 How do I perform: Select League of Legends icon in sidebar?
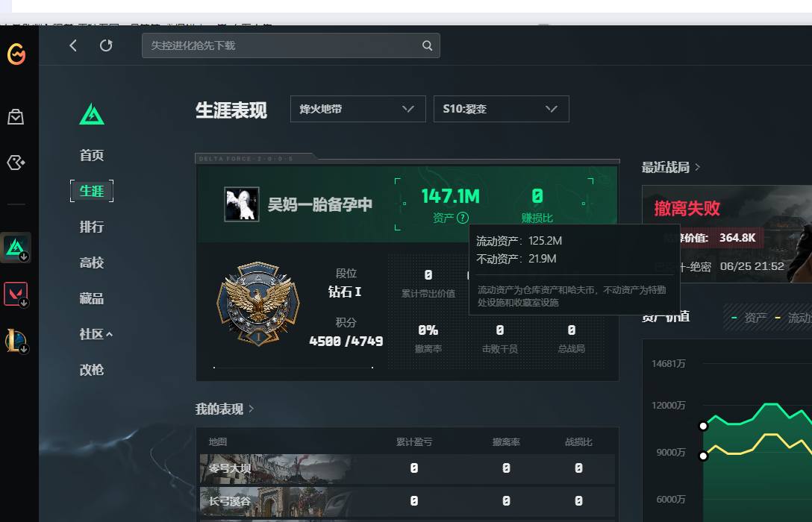click(16, 340)
